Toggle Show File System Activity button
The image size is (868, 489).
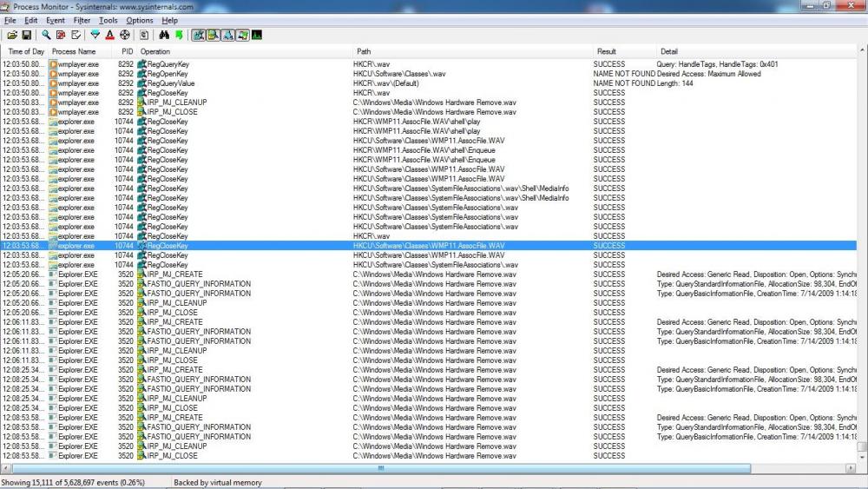[214, 36]
